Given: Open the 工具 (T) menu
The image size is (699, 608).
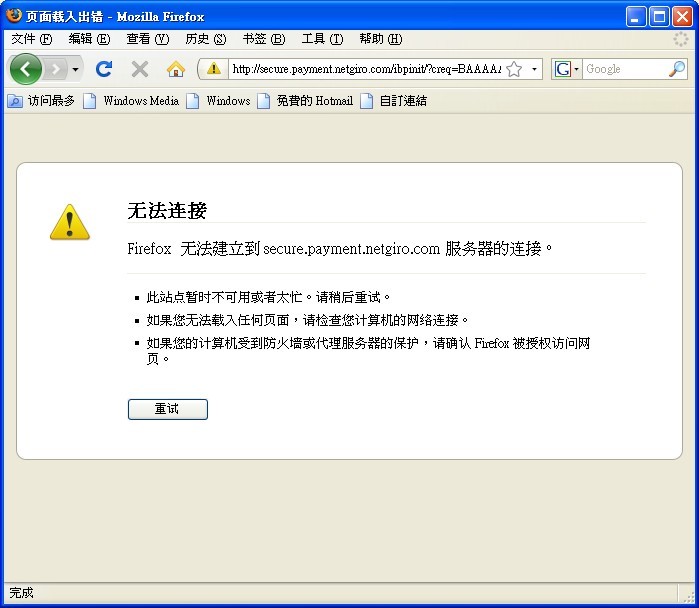Looking at the screenshot, I should click(322, 39).
